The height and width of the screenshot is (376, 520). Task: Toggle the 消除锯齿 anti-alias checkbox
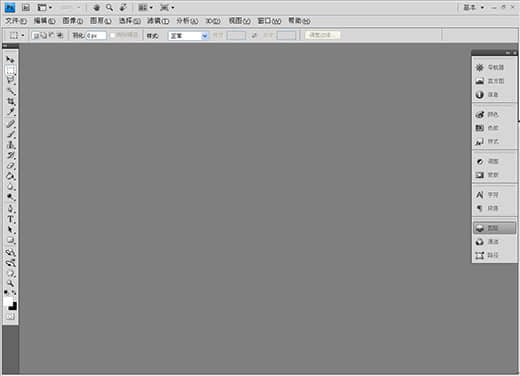[x=113, y=35]
